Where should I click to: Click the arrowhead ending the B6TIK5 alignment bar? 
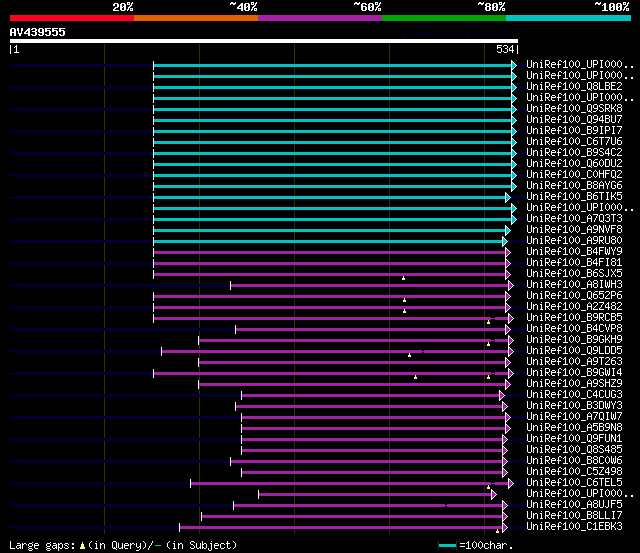click(x=508, y=198)
